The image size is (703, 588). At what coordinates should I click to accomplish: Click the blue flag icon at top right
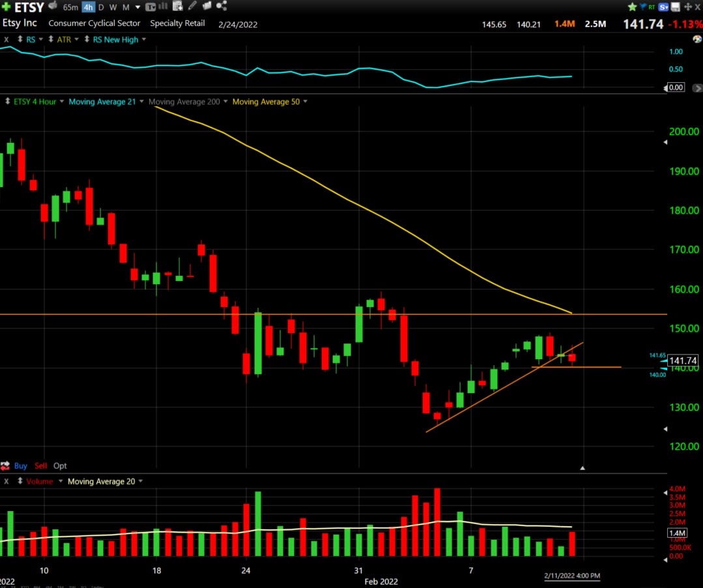coord(643,7)
